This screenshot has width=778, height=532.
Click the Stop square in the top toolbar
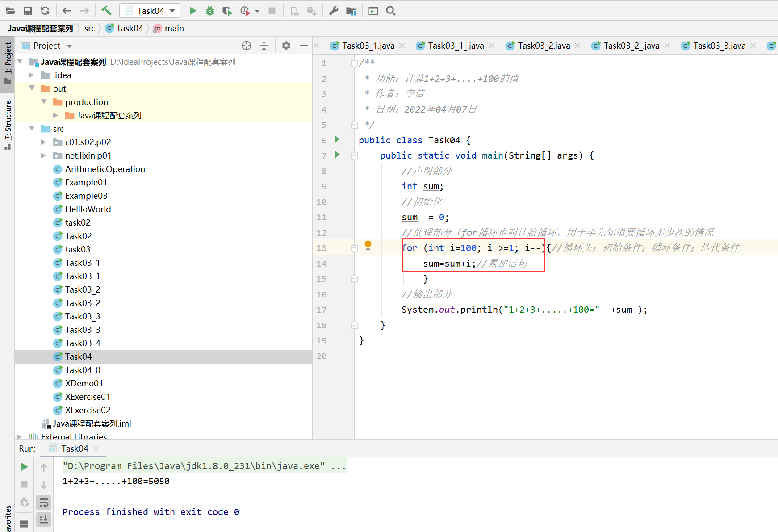click(272, 11)
